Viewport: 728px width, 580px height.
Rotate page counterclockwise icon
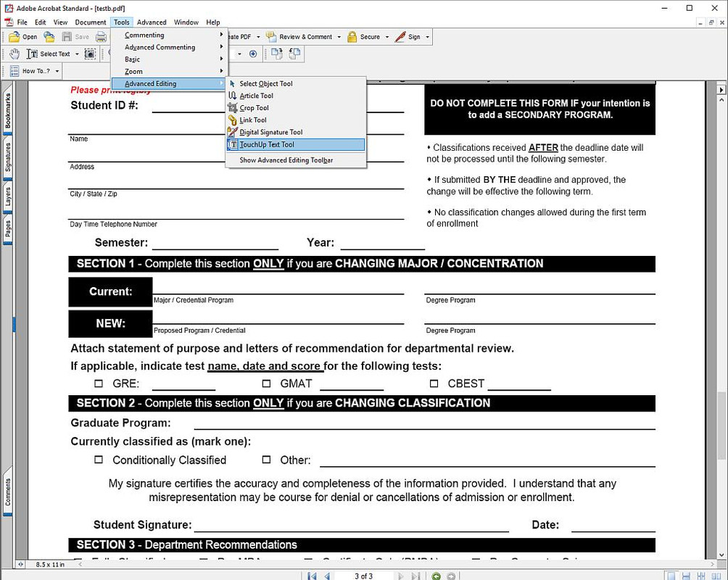(x=294, y=54)
